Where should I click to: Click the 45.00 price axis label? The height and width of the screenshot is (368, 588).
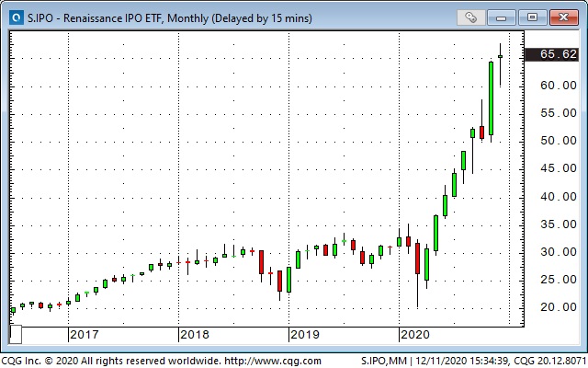click(x=559, y=168)
